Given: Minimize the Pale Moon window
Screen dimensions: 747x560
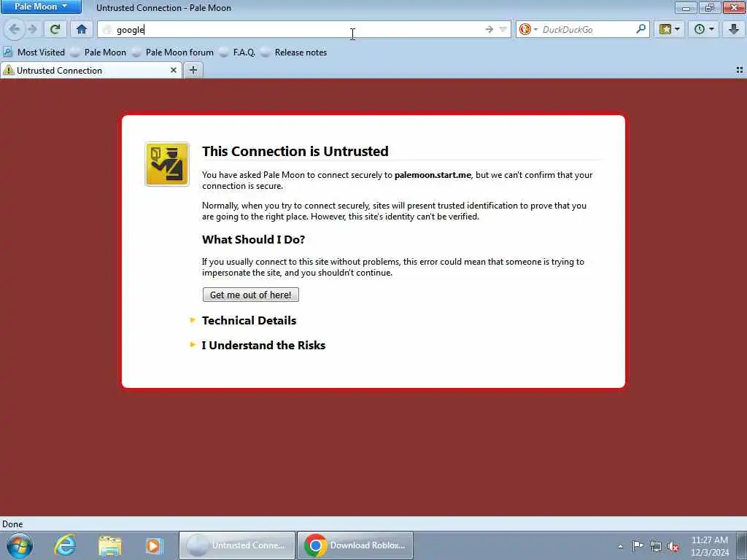Looking at the screenshot, I should [686, 7].
